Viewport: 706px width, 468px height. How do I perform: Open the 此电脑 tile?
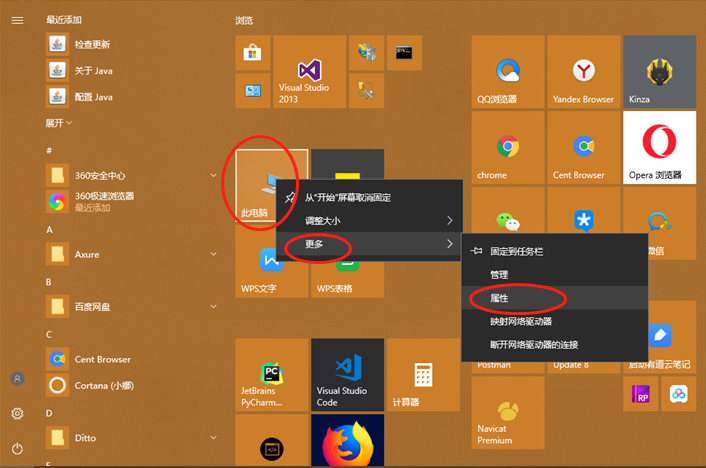click(255, 184)
